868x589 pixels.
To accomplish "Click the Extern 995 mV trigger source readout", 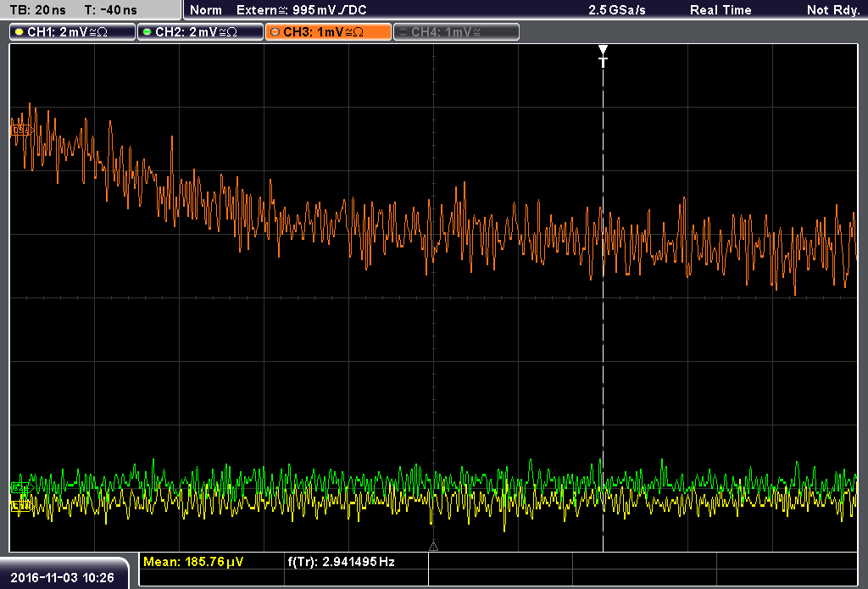I will (301, 10).
